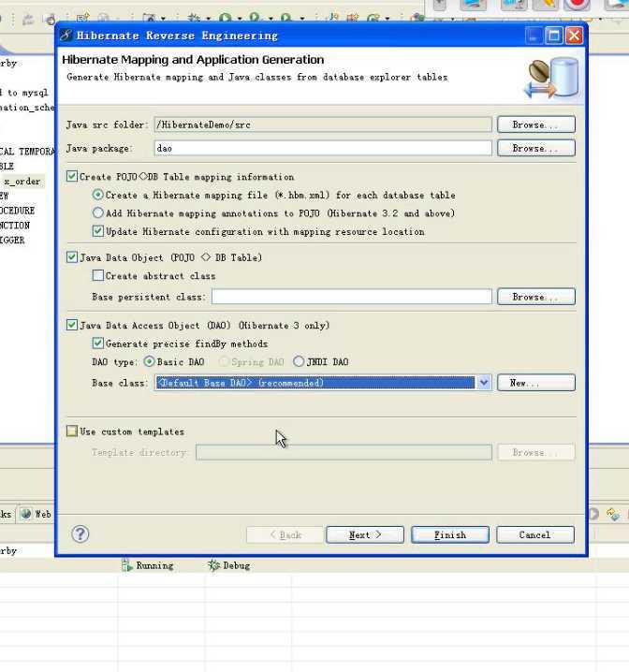The width and height of the screenshot is (629, 672).
Task: Select the x_order table in the DB explorer tree
Action: (22, 182)
